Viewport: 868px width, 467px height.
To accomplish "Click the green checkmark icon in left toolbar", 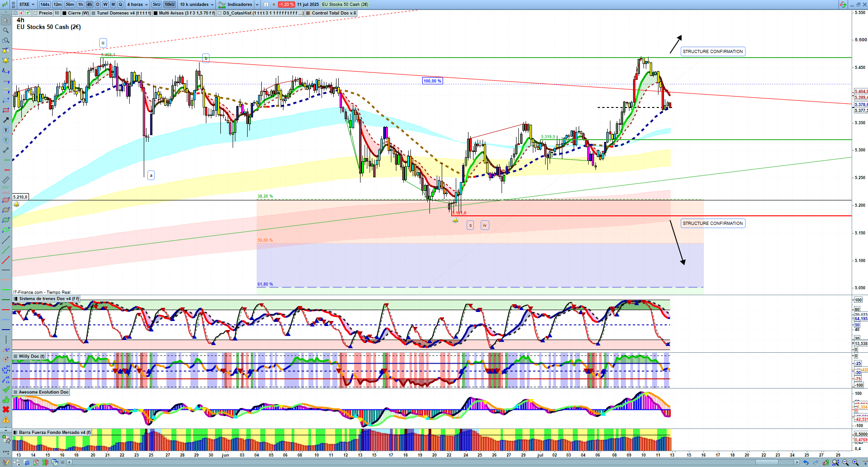I will click(x=6, y=389).
